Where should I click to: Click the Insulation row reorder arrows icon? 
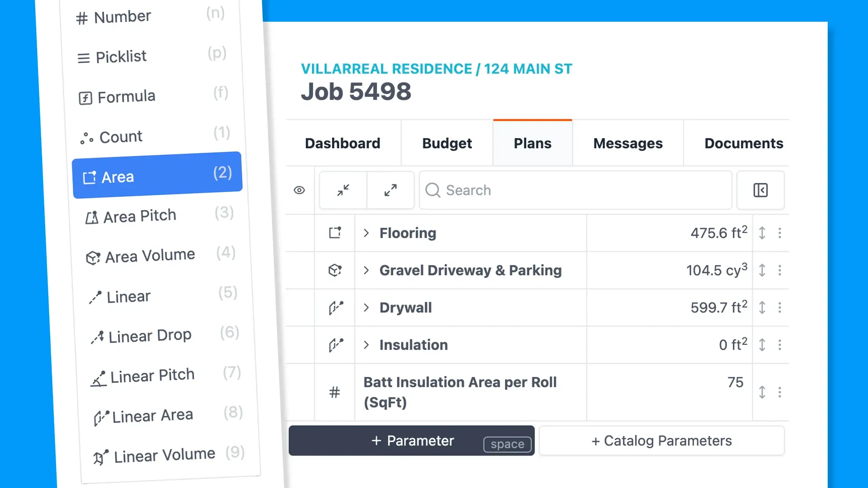(x=762, y=345)
